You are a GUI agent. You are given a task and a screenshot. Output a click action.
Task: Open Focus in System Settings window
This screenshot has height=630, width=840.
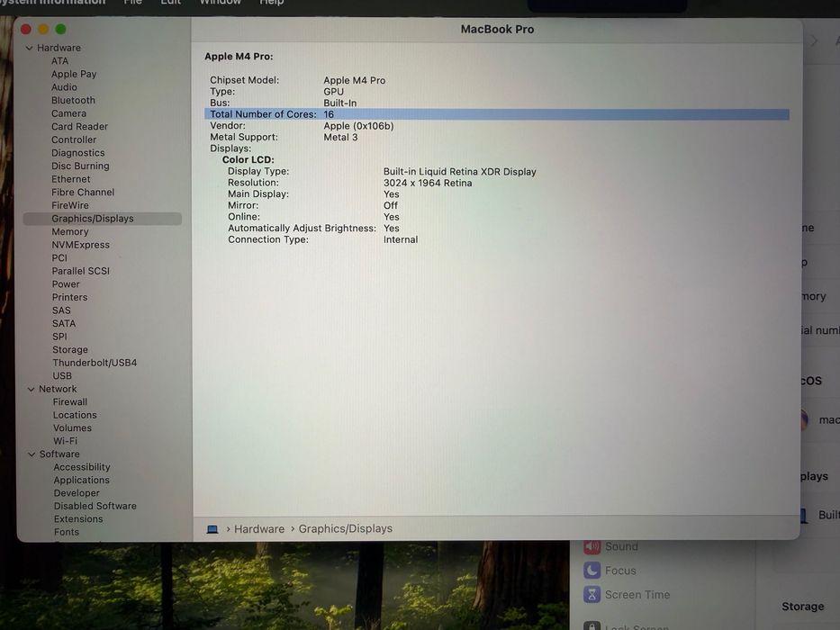pos(610,571)
